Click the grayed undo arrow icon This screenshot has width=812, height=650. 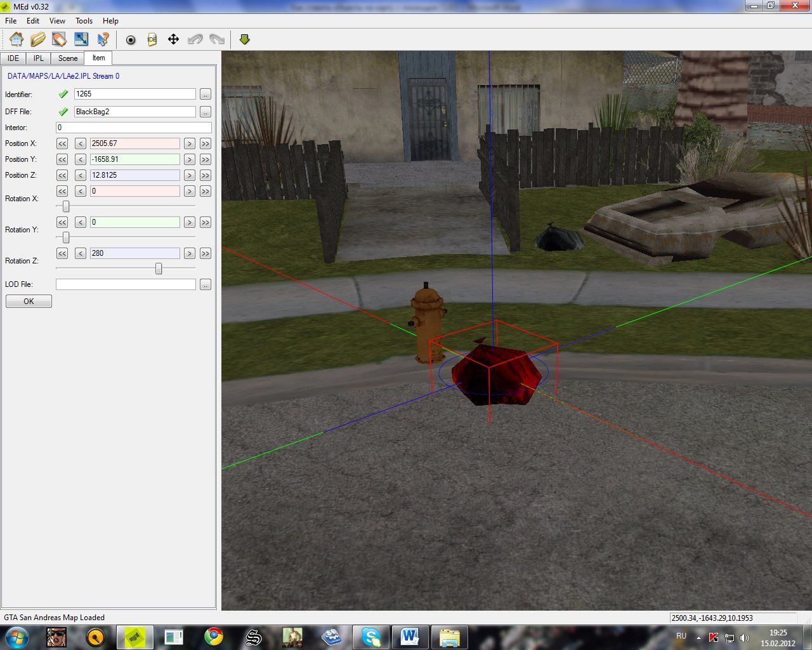coord(195,39)
